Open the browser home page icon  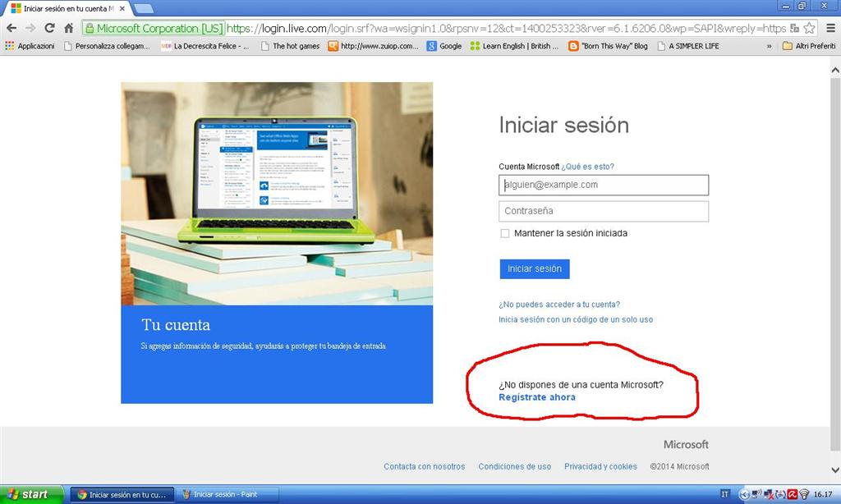(69, 28)
